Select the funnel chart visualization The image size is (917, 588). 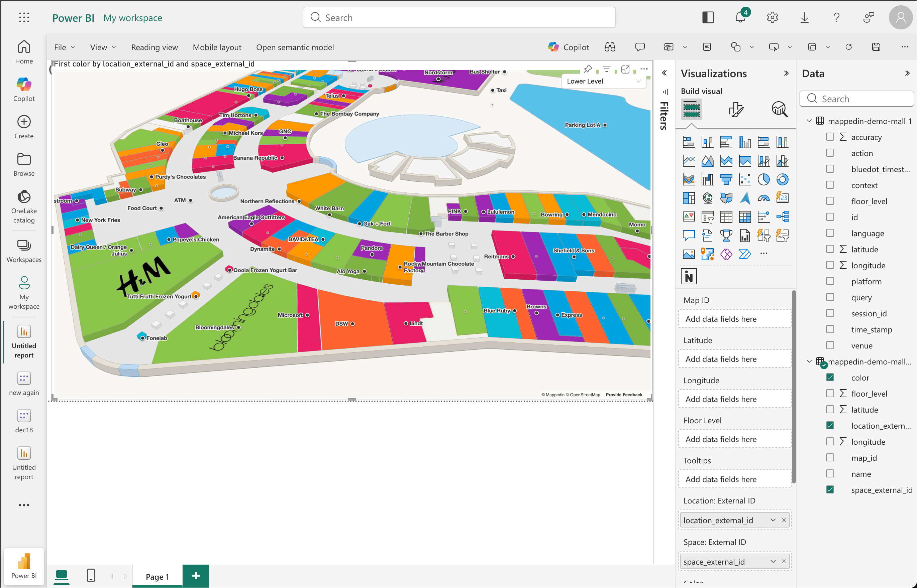coord(726,179)
